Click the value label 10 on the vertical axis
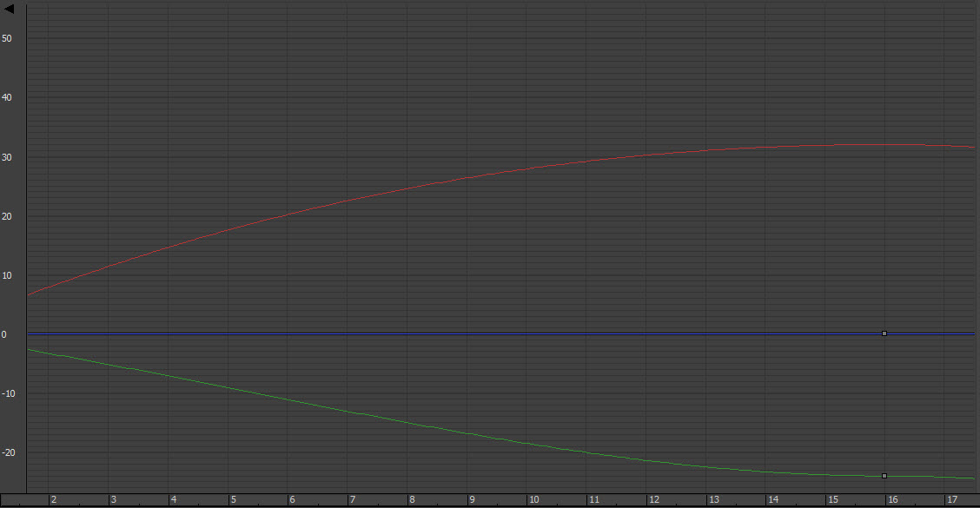The height and width of the screenshot is (508, 980). [x=7, y=275]
